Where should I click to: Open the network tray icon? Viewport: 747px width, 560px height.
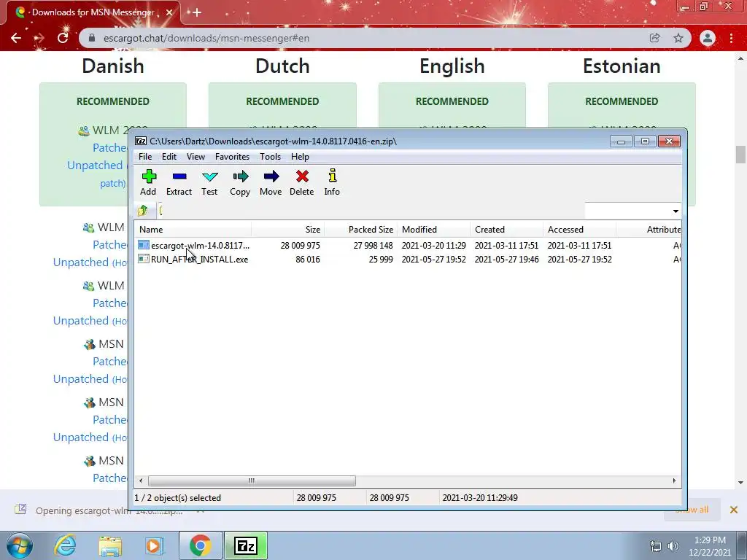tap(656, 546)
